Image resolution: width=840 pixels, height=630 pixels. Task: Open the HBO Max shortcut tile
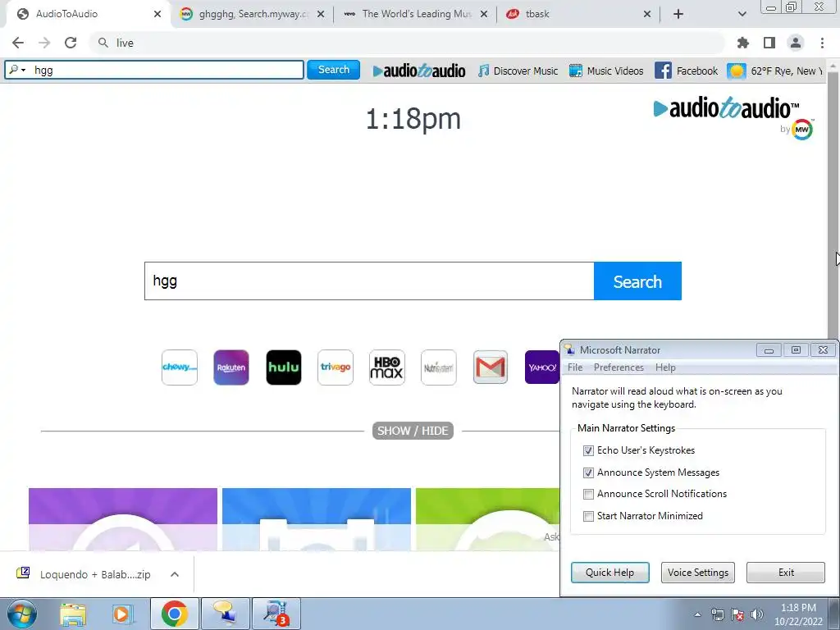tap(387, 367)
